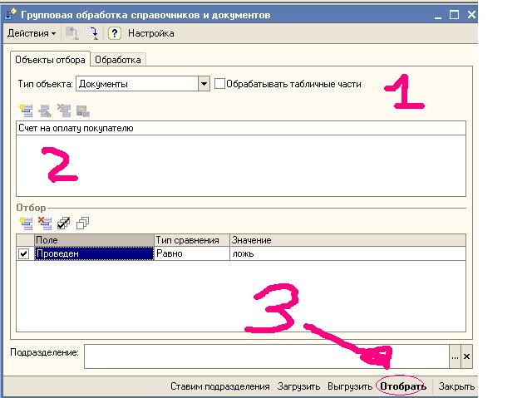Open Настройка in the toolbar
Image resolution: width=532 pixels, height=398 pixels.
click(151, 33)
